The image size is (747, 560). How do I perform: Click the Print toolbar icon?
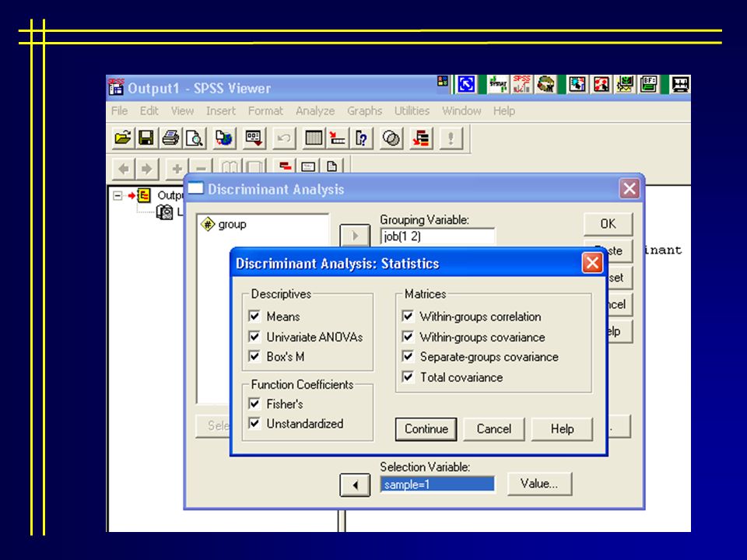pyautogui.click(x=170, y=138)
